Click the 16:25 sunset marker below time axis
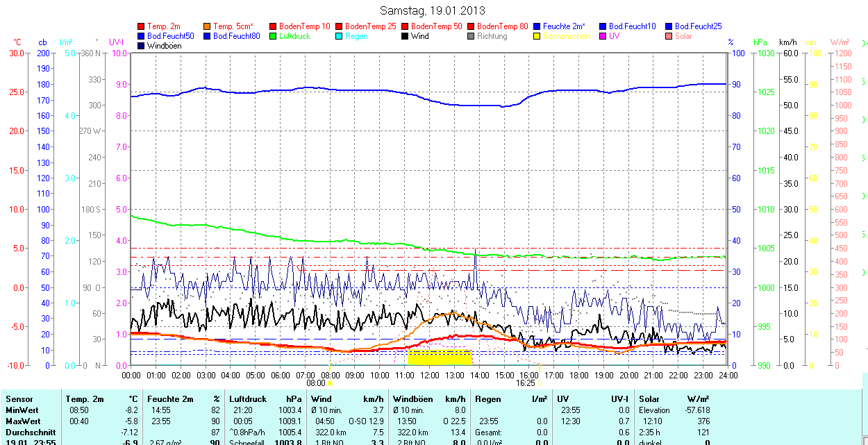868x445 pixels. pos(527,383)
